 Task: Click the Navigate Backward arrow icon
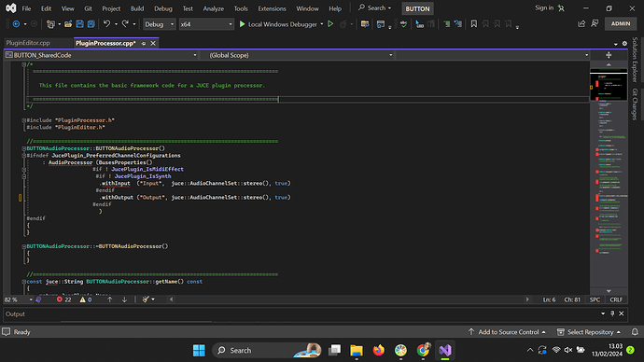pyautogui.click(x=16, y=24)
